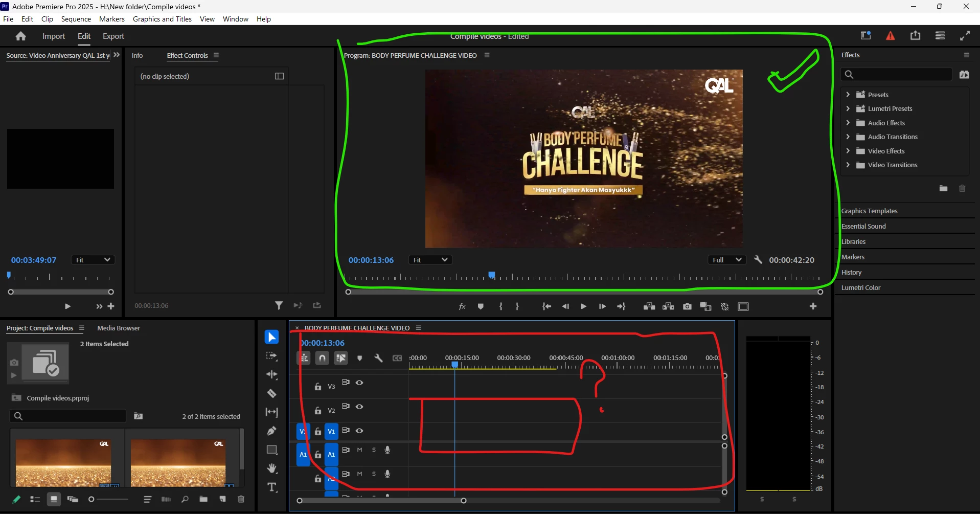The height and width of the screenshot is (514, 980).
Task: Pick the Type tool
Action: point(271,487)
